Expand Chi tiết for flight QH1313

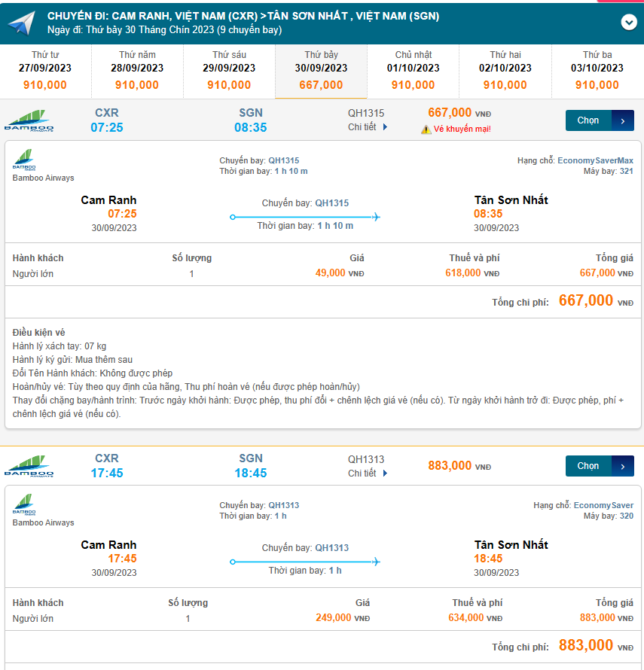click(x=368, y=474)
